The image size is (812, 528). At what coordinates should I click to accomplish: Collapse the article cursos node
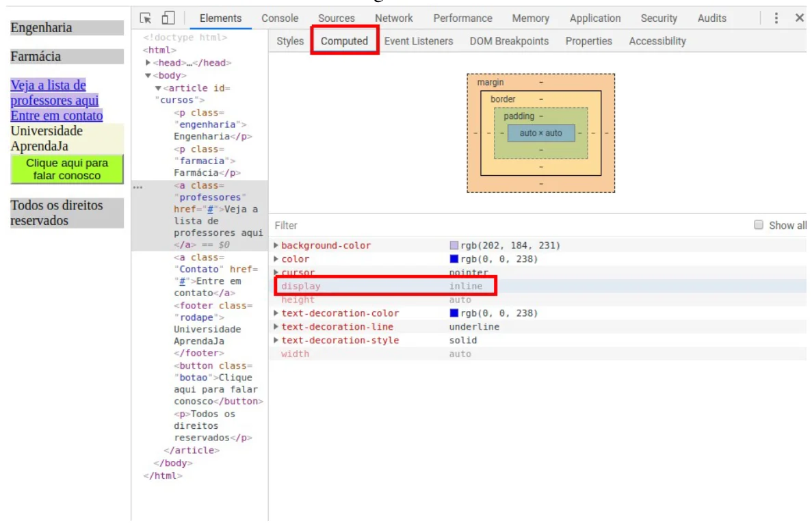coord(158,88)
